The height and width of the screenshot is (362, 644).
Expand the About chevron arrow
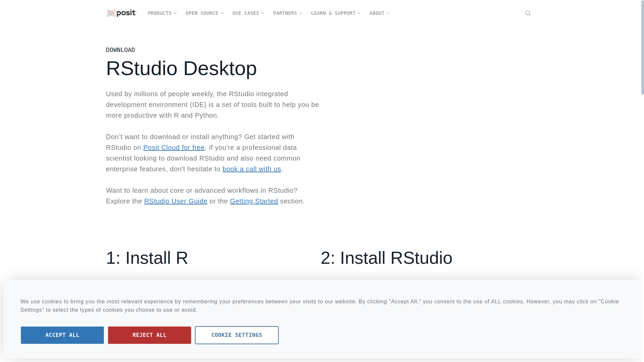point(388,13)
